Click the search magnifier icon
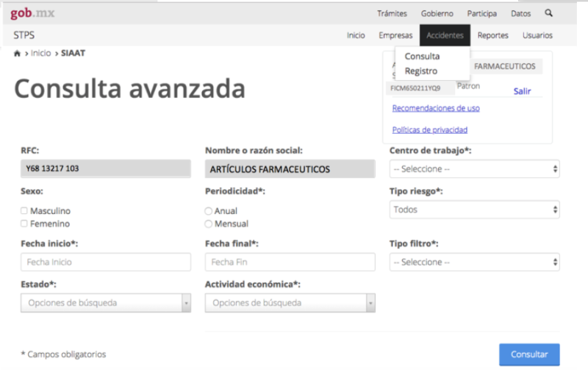This screenshot has height=370, width=588. pyautogui.click(x=548, y=13)
